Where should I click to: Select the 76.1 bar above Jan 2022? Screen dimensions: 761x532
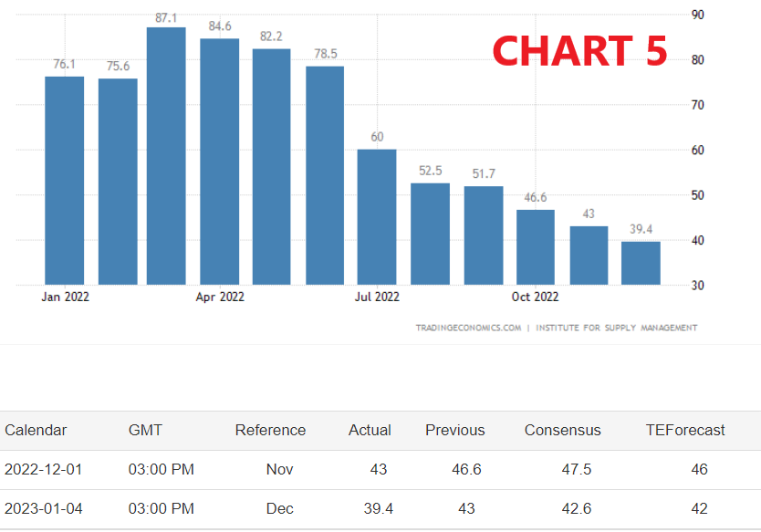(65, 180)
